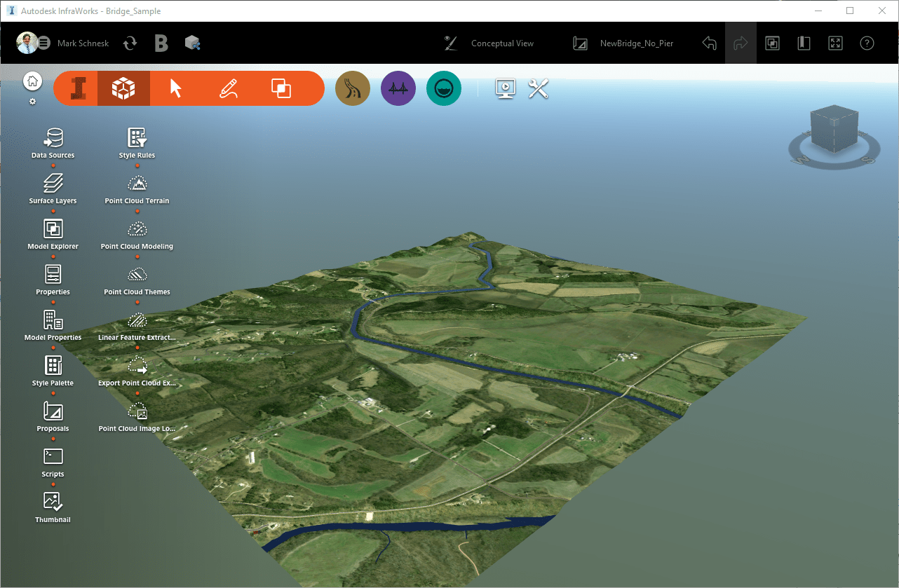
Task: Open the Data Sources panel
Action: 53,138
